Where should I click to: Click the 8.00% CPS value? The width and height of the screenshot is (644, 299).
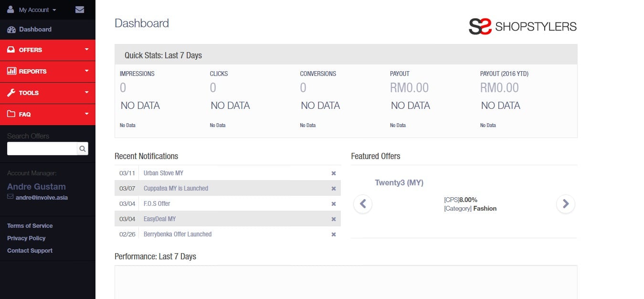pyautogui.click(x=468, y=200)
